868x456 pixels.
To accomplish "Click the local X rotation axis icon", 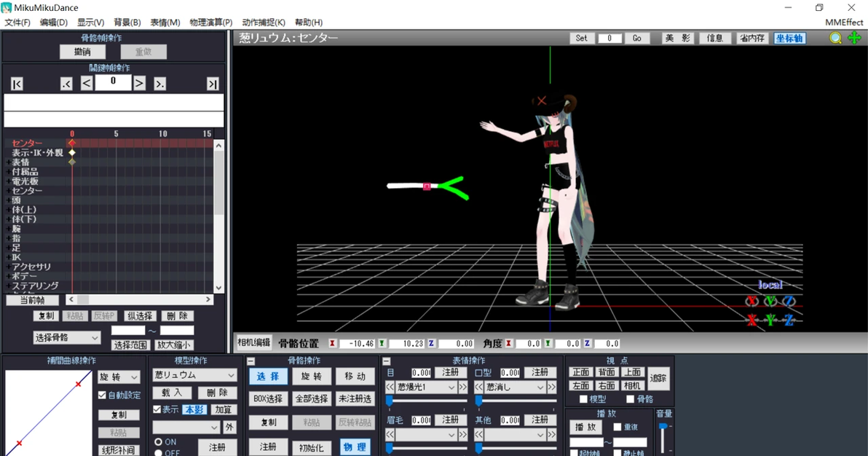I will 751,301.
